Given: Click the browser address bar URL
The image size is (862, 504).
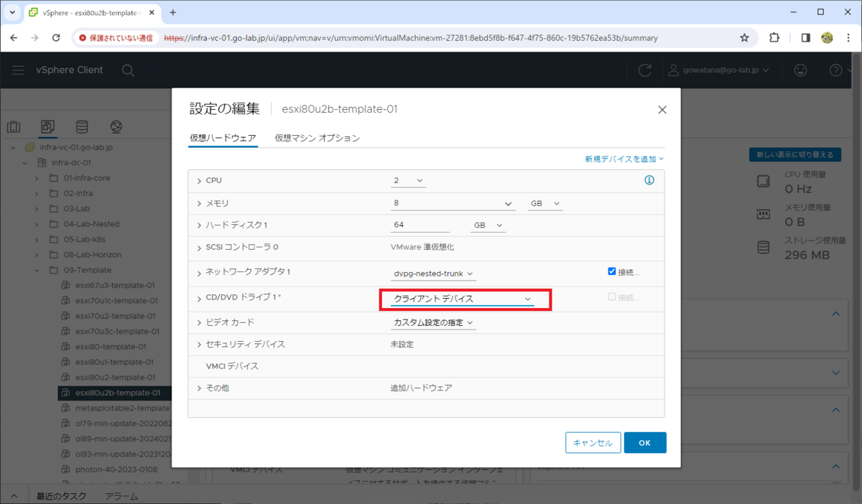Looking at the screenshot, I should pyautogui.click(x=411, y=38).
